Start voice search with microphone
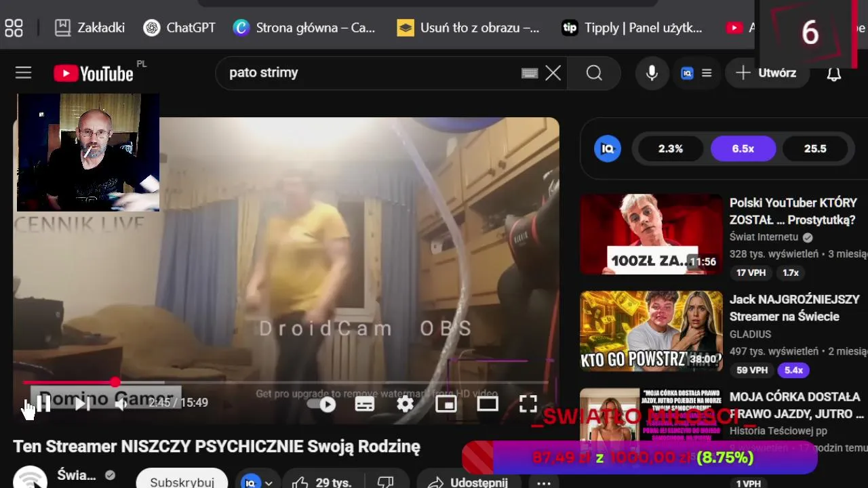The image size is (868, 488). 652,73
